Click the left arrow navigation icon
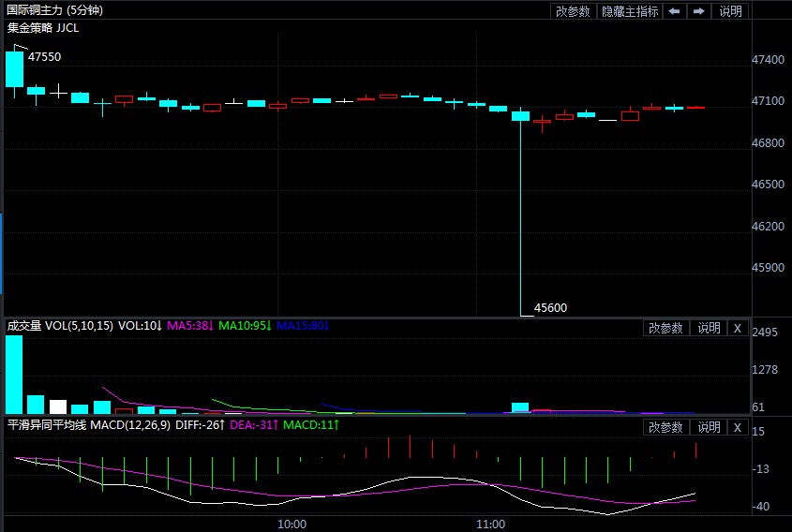 coord(674,11)
